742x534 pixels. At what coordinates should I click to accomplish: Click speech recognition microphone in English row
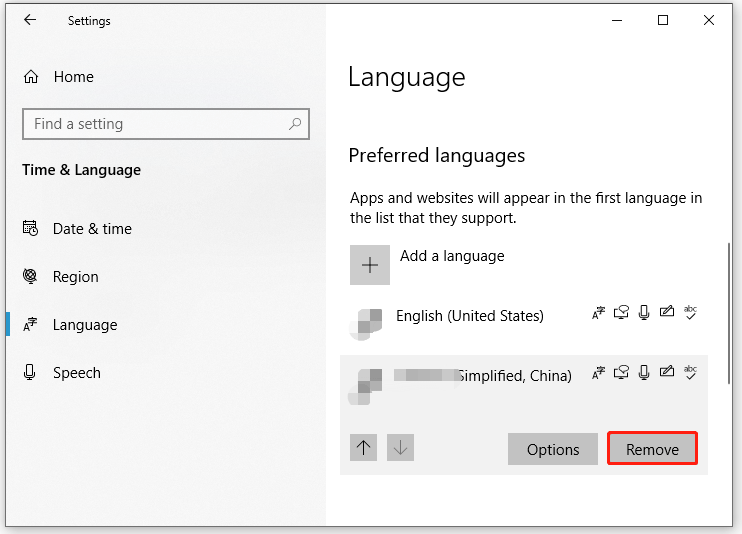pyautogui.click(x=644, y=312)
